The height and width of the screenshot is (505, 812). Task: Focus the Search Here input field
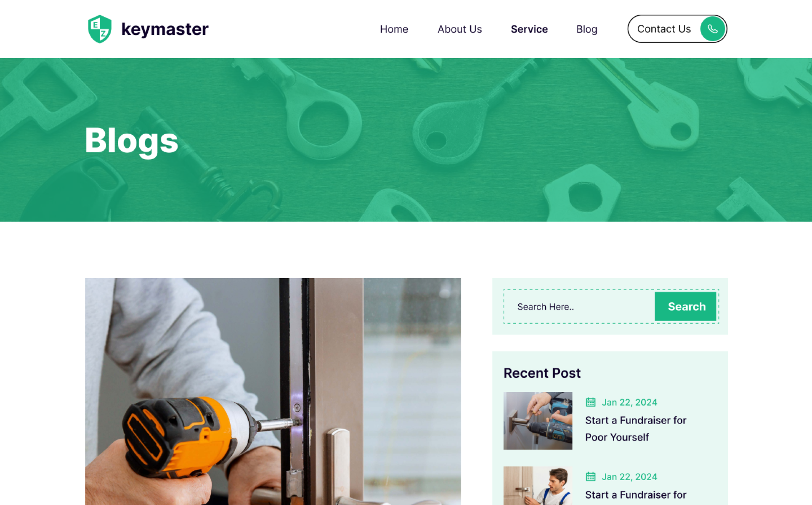coord(579,306)
